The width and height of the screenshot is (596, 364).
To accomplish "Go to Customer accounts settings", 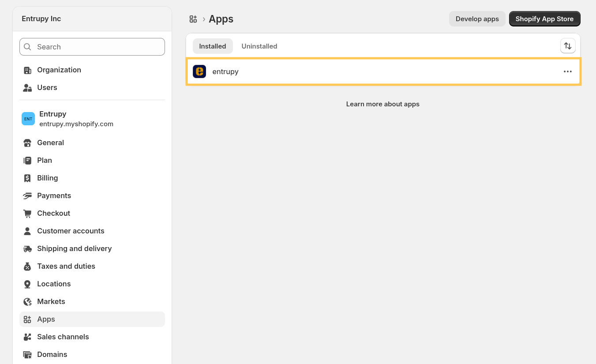I will point(92,231).
